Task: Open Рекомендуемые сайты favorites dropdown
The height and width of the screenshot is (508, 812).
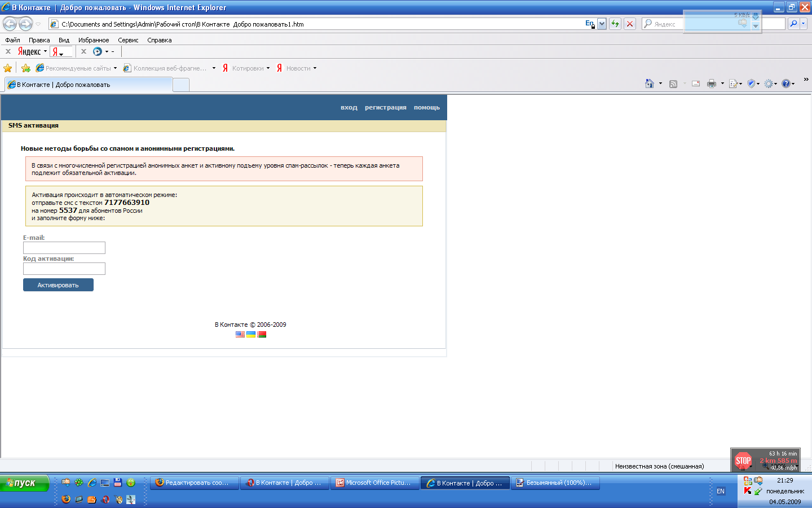Action: click(x=76, y=68)
